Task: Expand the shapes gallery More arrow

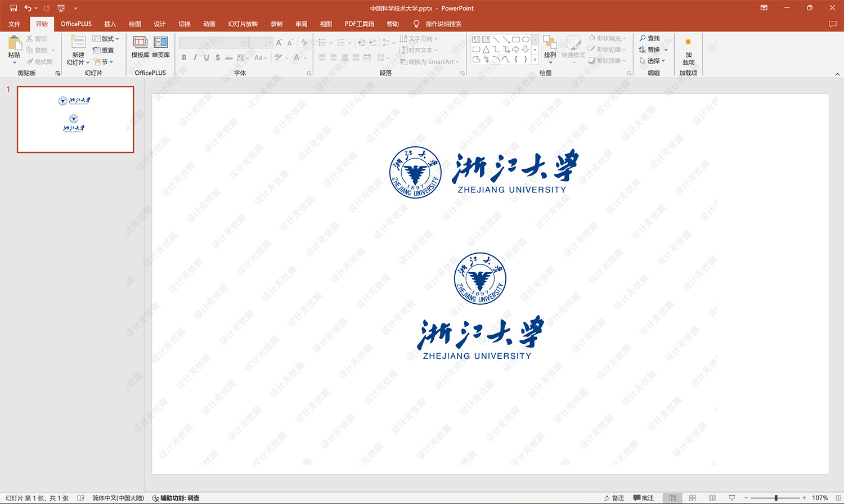Action: click(535, 60)
